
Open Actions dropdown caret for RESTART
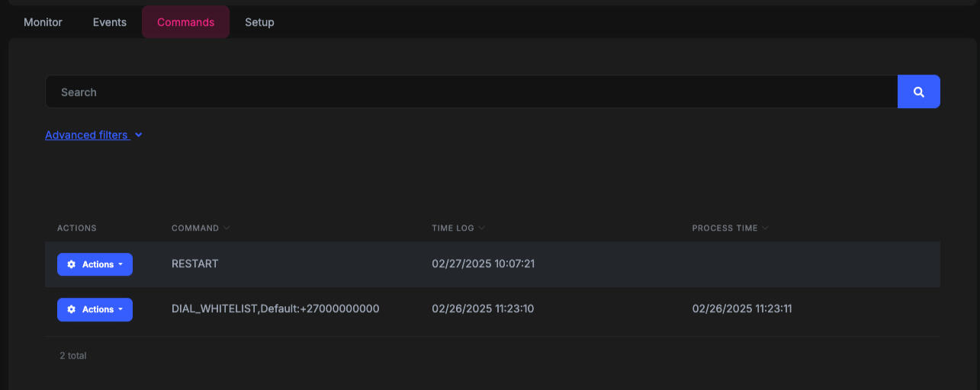(x=120, y=265)
